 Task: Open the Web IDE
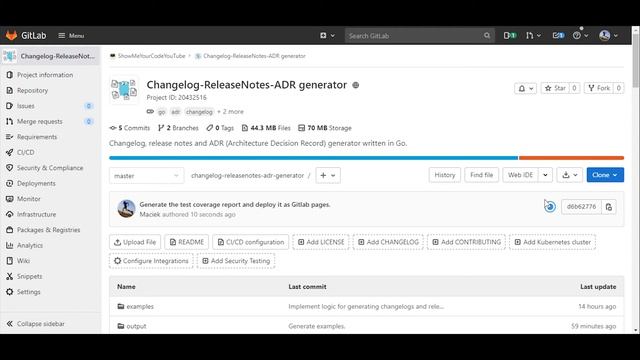click(520, 175)
